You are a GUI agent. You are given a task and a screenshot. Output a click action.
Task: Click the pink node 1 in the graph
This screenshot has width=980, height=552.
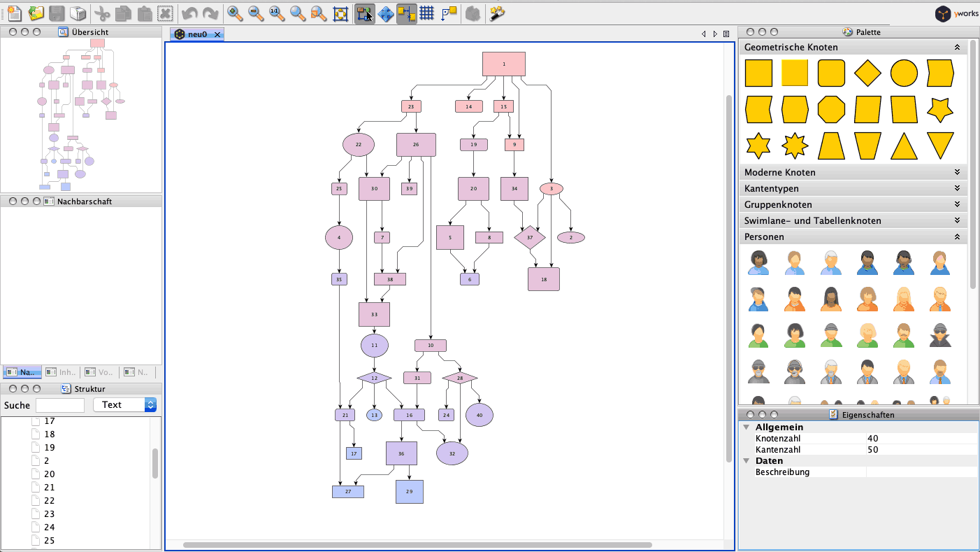point(503,64)
